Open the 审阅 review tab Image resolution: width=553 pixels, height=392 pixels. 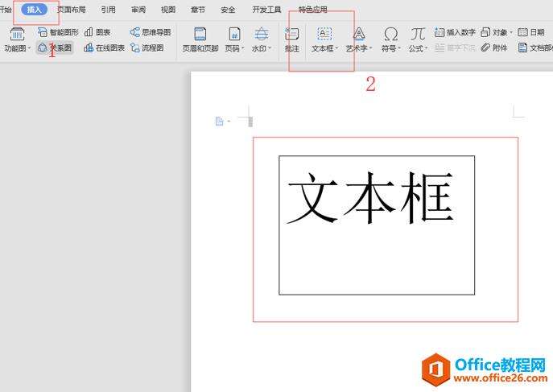coord(138,10)
